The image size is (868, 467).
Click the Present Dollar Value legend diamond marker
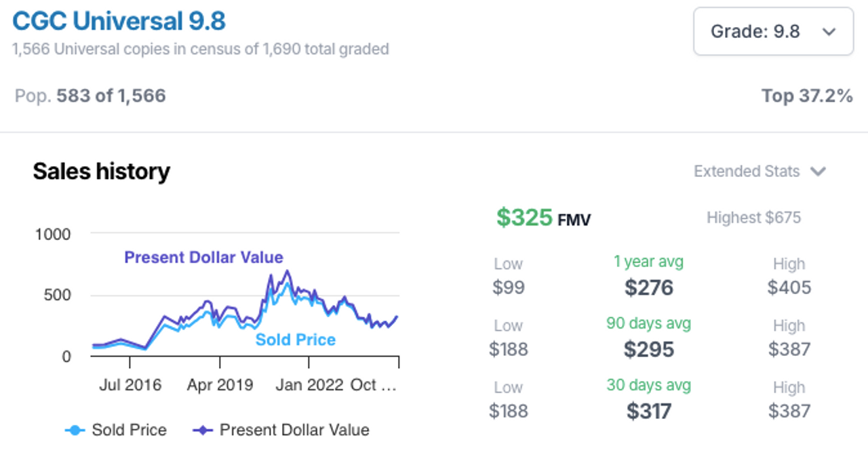point(203,430)
